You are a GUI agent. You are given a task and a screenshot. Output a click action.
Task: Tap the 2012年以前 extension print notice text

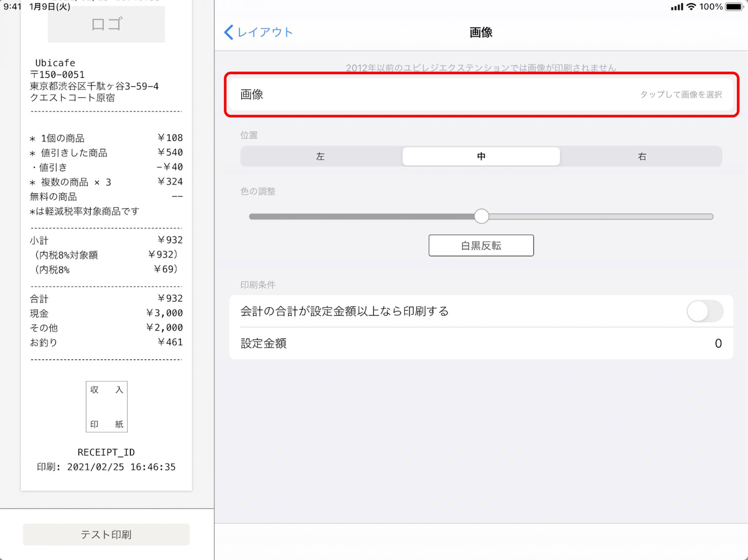click(481, 68)
